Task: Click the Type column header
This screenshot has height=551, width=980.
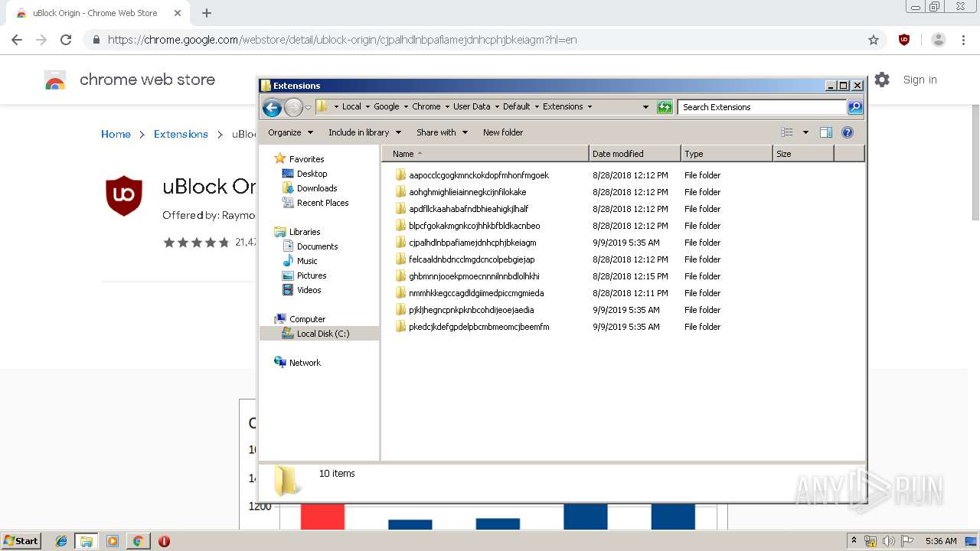Action: [727, 154]
